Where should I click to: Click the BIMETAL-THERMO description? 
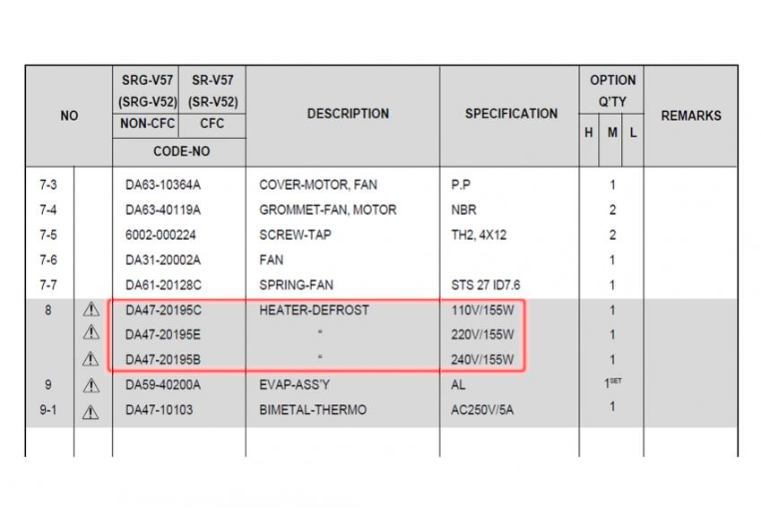pyautogui.click(x=313, y=410)
